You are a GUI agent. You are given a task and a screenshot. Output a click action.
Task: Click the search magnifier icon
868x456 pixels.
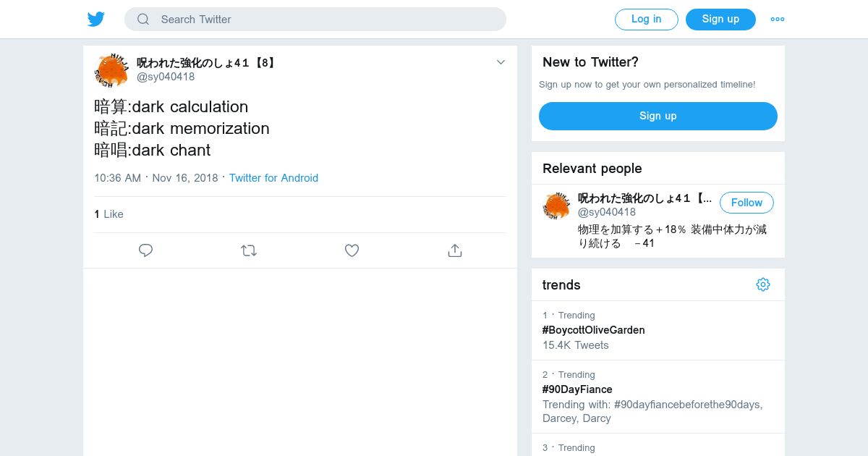click(x=143, y=20)
